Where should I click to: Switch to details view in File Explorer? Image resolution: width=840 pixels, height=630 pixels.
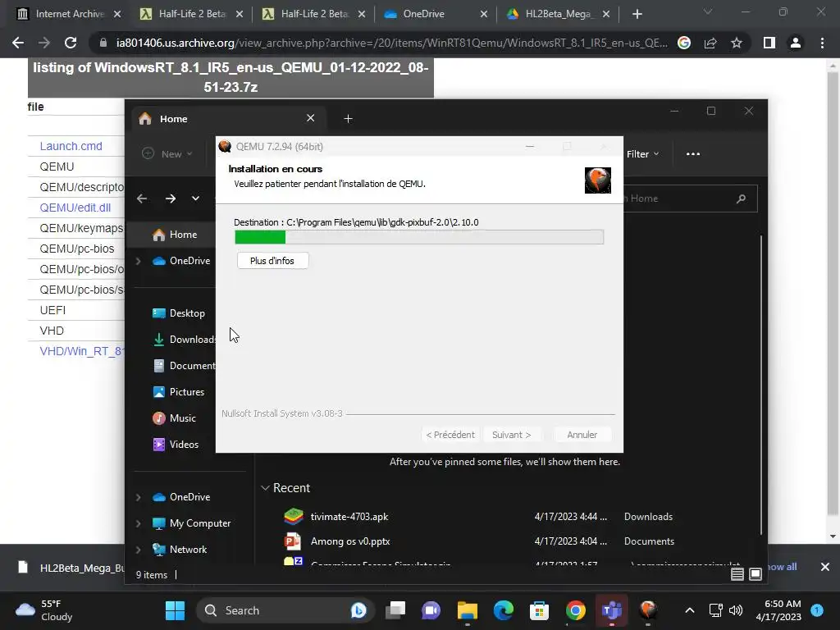click(737, 574)
